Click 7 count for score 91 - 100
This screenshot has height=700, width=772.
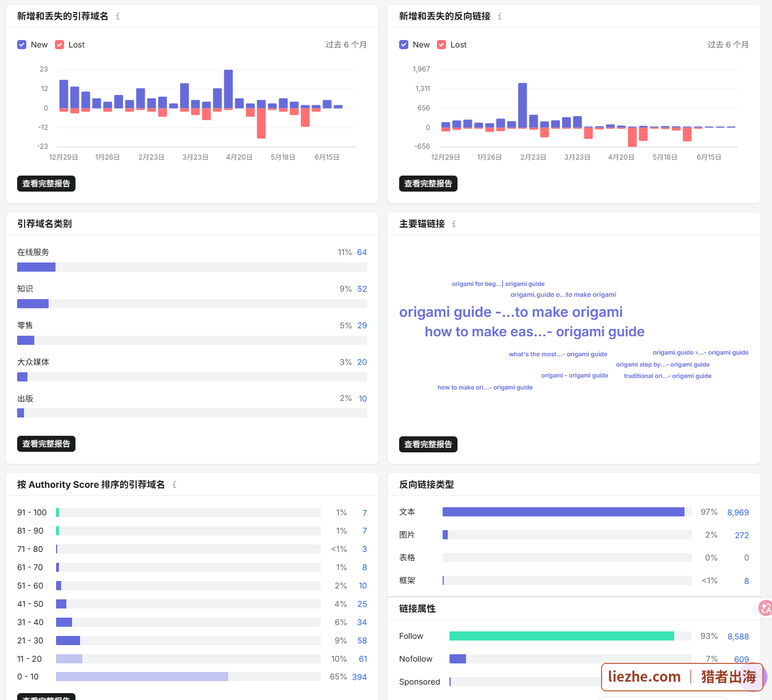(x=364, y=513)
